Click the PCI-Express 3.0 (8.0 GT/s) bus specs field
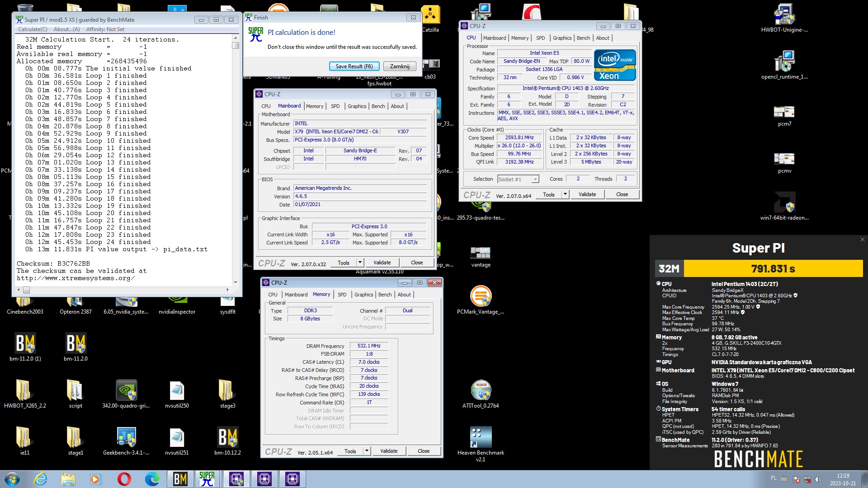Image resolution: width=868 pixels, height=488 pixels. 360,140
